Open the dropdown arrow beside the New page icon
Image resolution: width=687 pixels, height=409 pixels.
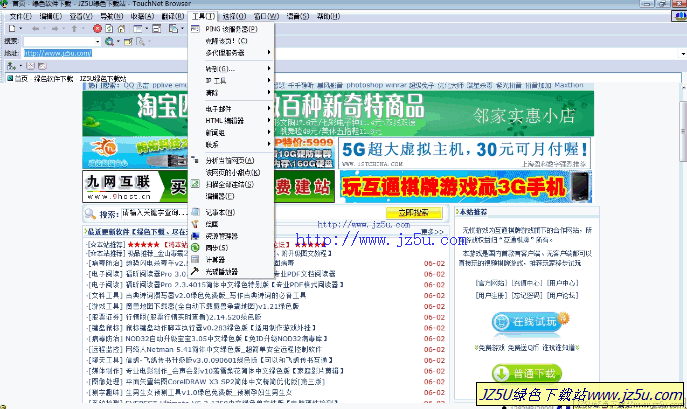tap(21, 29)
